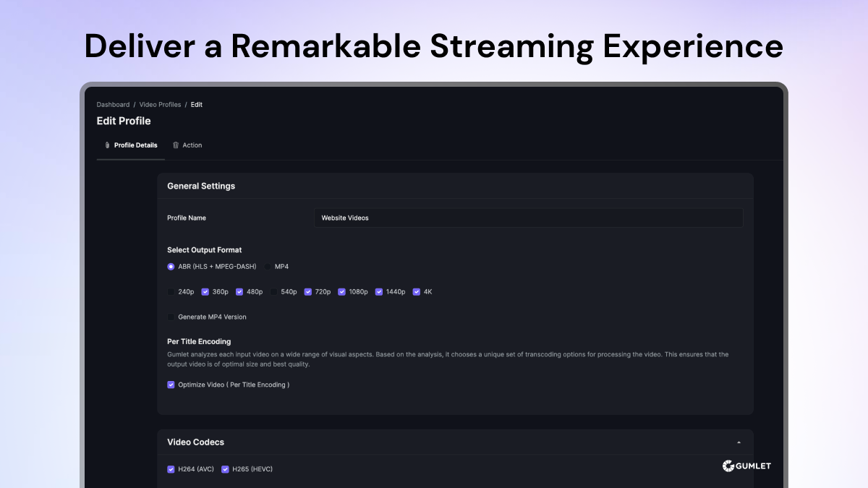Image resolution: width=868 pixels, height=488 pixels.
Task: Click the Profile Name input field
Action: point(528,218)
